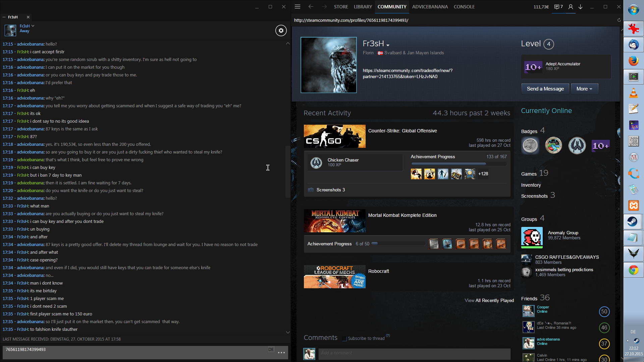Open the chat input three-dots menu
The height and width of the screenshot is (362, 644).
coord(281,353)
